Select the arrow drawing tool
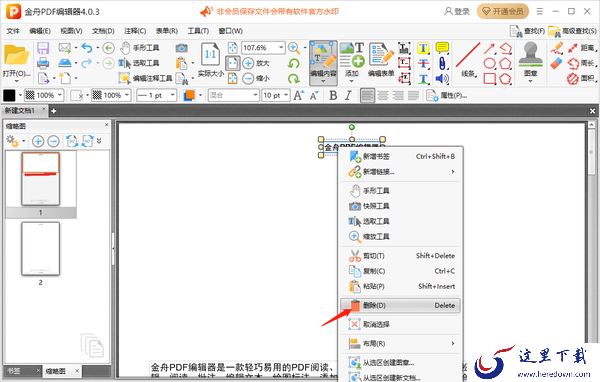The width and height of the screenshot is (600, 382). click(489, 48)
